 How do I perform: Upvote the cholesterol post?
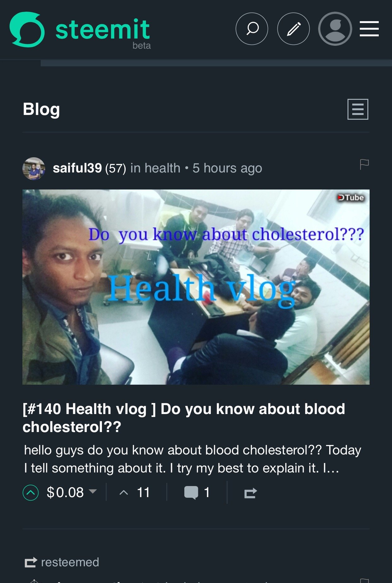pos(31,492)
